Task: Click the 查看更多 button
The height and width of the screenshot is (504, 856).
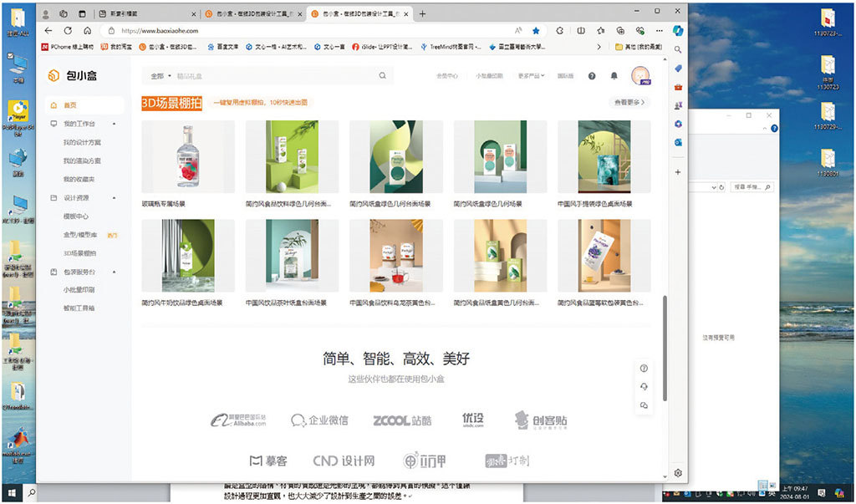Action: [x=630, y=102]
